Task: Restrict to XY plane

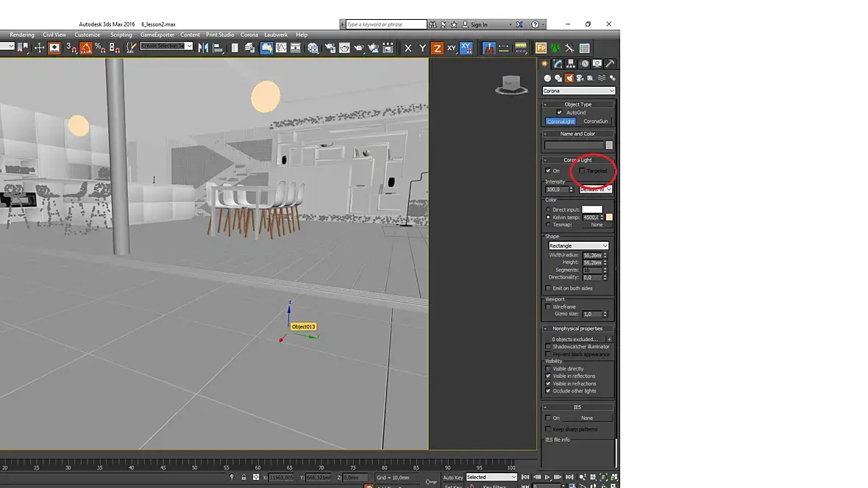Action: [451, 48]
